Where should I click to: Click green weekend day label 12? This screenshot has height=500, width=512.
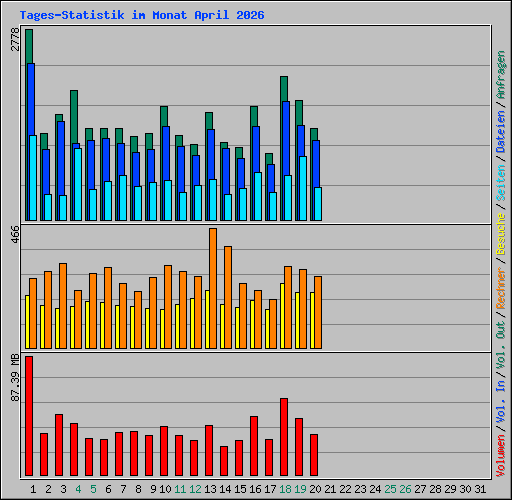click(x=195, y=489)
